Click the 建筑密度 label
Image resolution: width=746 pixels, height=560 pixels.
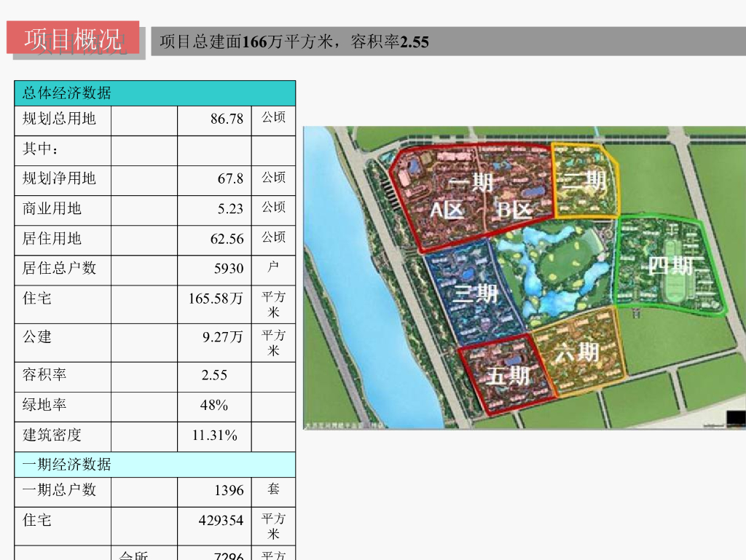pyautogui.click(x=52, y=435)
